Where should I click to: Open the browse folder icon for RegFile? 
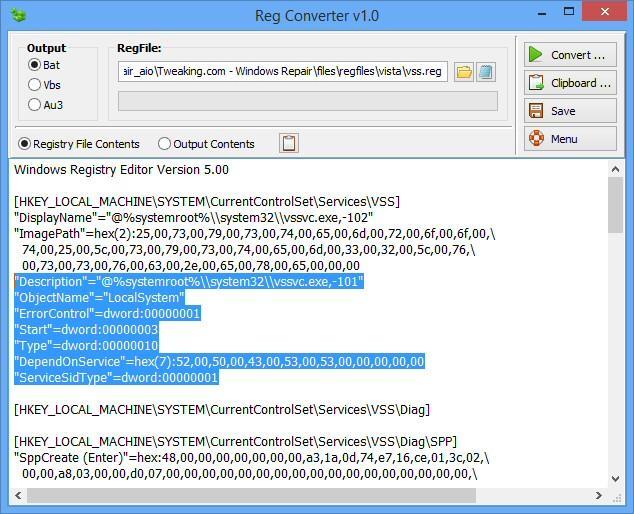463,72
